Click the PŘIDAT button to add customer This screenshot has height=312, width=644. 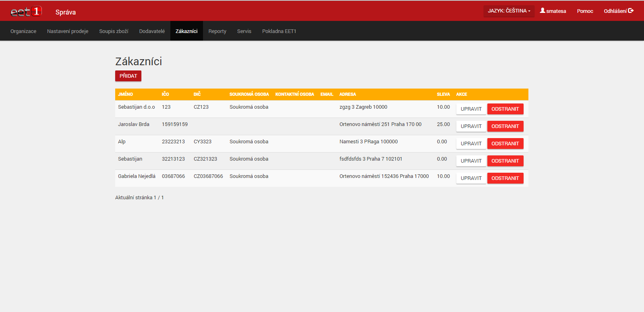point(128,76)
